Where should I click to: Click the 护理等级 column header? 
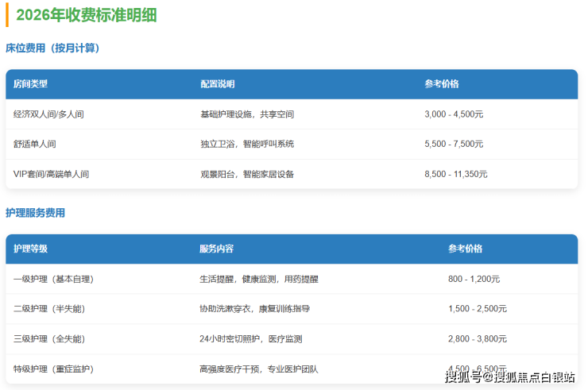coord(31,249)
